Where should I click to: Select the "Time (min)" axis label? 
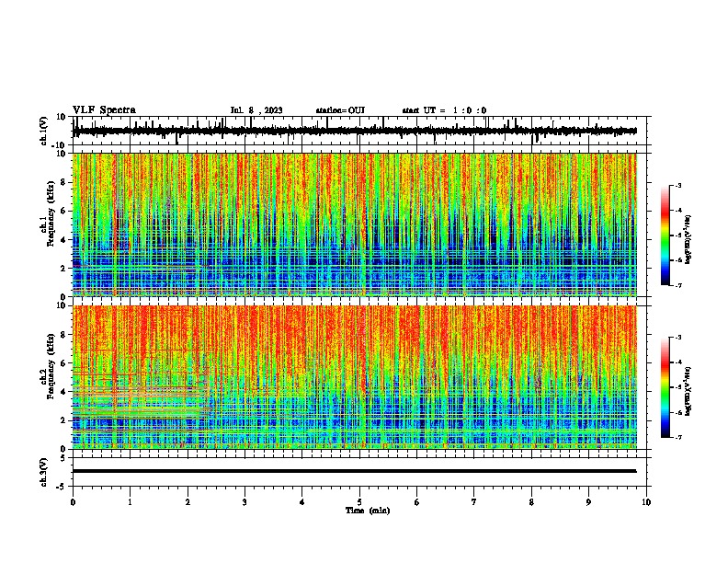coord(368,511)
